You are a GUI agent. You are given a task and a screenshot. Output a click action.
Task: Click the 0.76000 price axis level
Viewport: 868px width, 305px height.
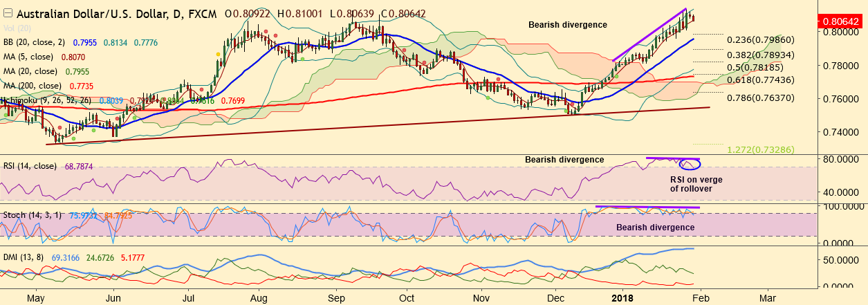pos(840,98)
